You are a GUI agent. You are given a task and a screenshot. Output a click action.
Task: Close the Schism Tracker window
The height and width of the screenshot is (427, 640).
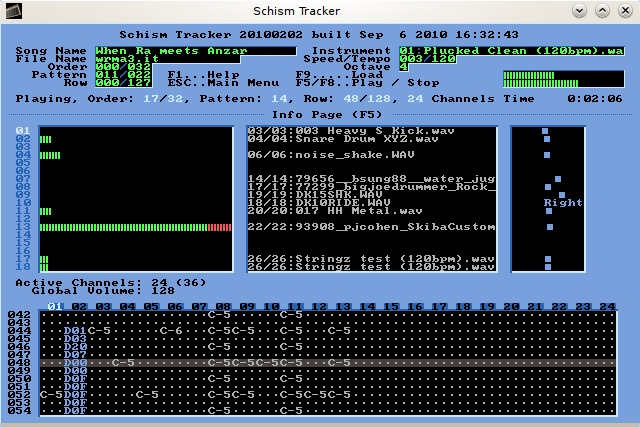[x=625, y=11]
